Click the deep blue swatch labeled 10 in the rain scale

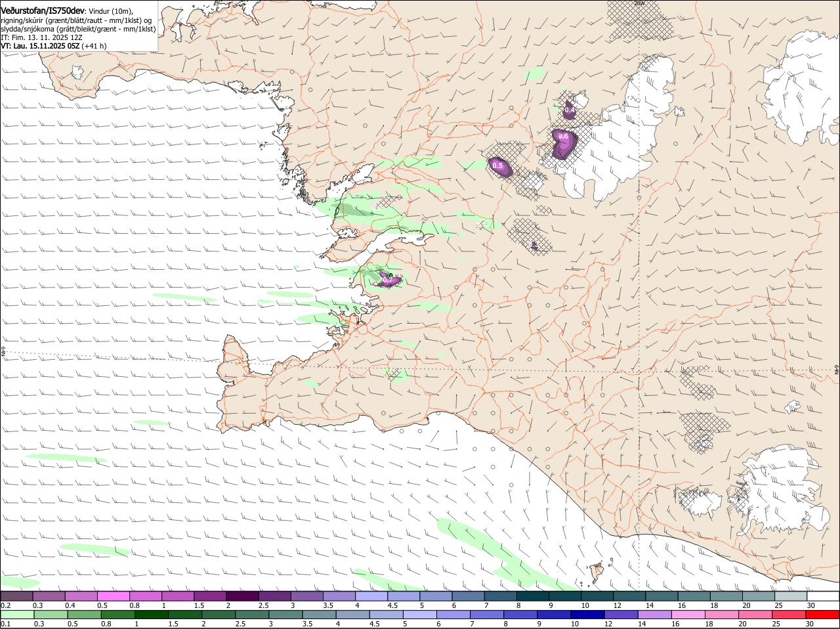[587, 615]
